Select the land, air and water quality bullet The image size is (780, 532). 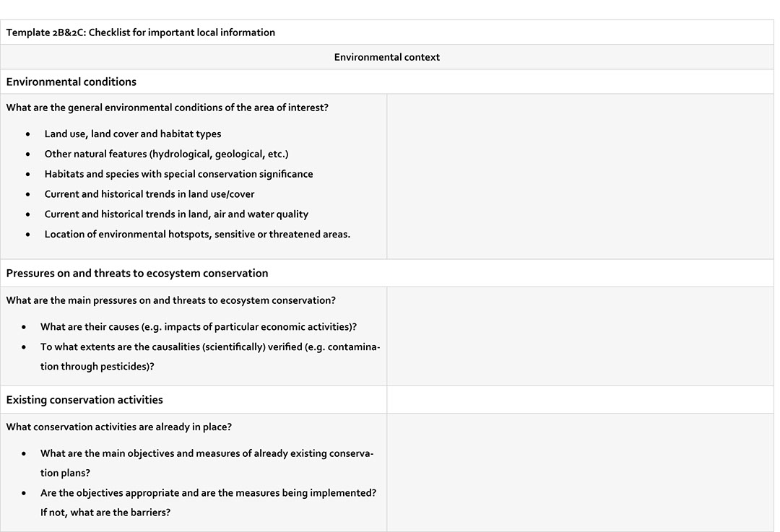[176, 214]
